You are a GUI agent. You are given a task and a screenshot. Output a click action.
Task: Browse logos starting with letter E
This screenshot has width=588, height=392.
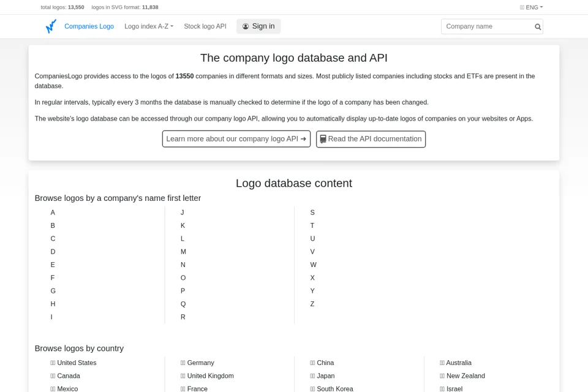tap(53, 265)
